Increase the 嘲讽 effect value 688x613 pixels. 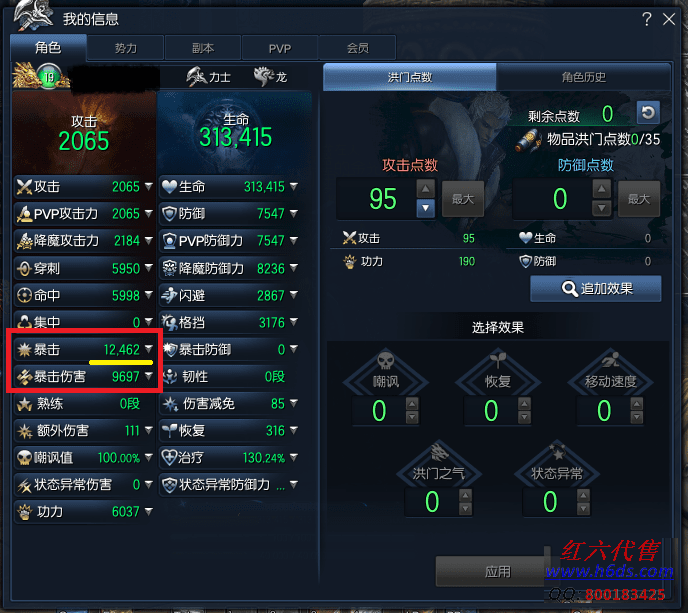(412, 403)
